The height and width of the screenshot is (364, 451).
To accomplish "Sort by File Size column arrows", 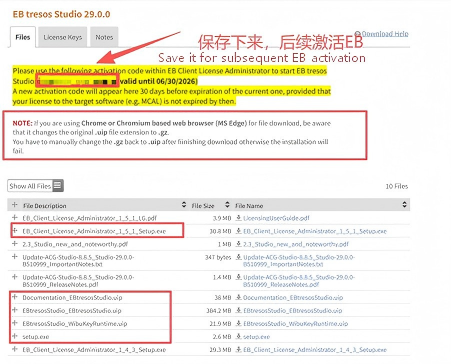I will (227, 205).
